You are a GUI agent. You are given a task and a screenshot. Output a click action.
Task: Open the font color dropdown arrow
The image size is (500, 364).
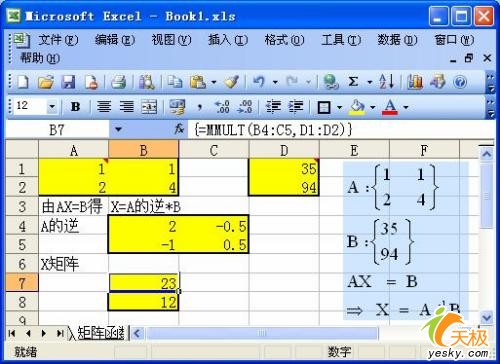(406, 107)
